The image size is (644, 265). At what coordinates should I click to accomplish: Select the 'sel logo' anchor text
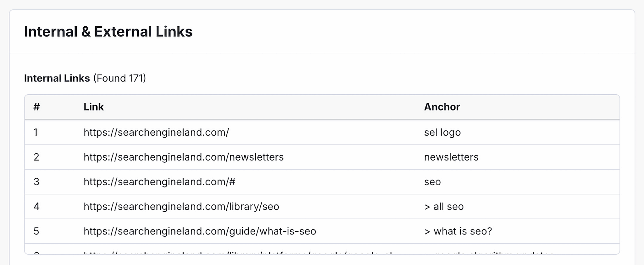442,132
